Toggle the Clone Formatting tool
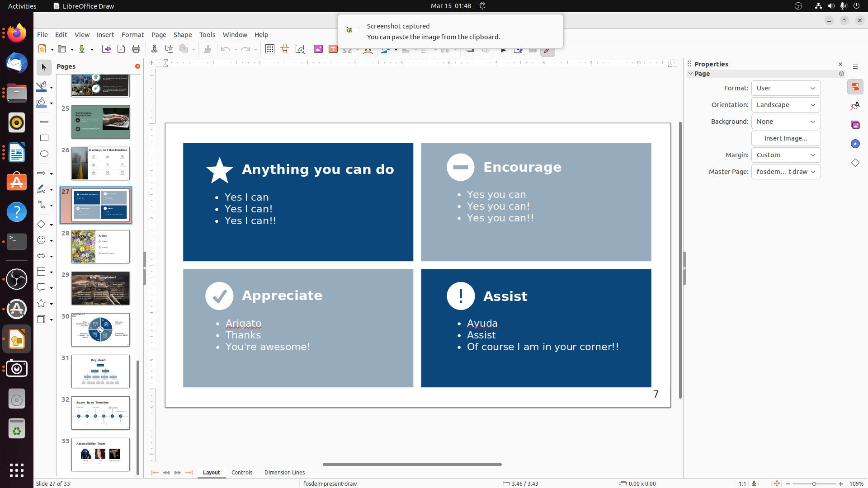The height and width of the screenshot is (488, 868). coord(208,49)
